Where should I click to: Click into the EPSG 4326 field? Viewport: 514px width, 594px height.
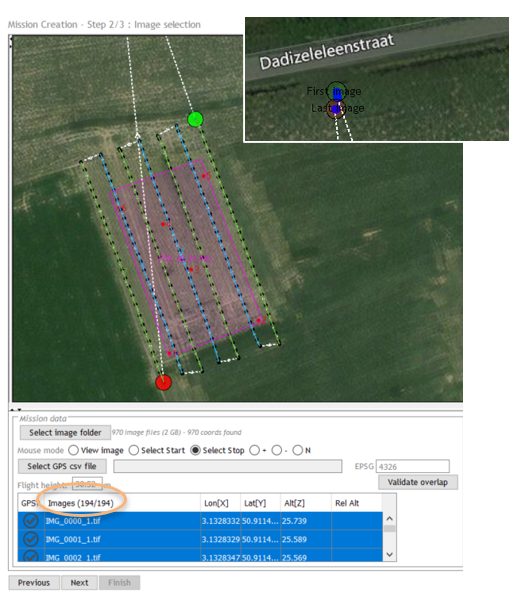(x=412, y=466)
